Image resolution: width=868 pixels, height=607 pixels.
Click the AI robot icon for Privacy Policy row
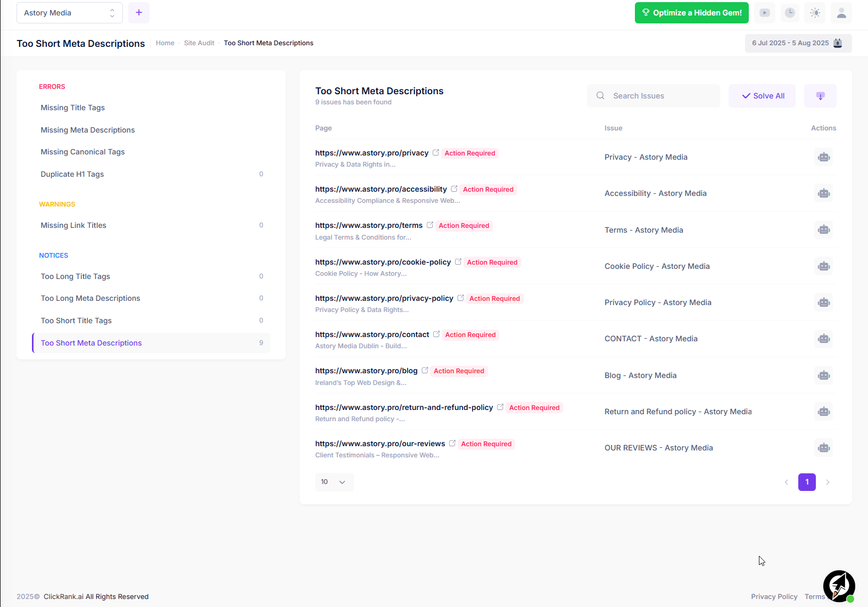tap(824, 302)
